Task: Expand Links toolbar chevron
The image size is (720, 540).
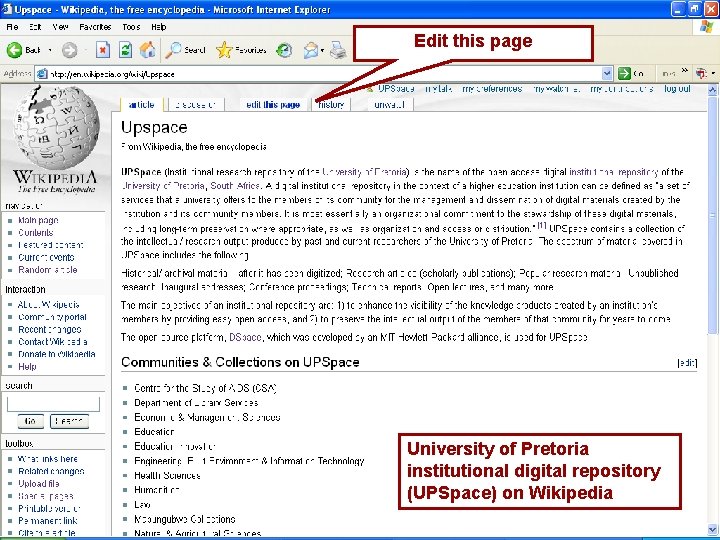Action: pos(685,70)
